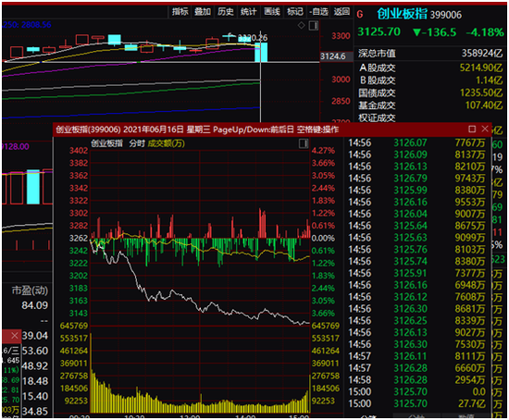This screenshot has width=509, height=420.
Task: Click the cyan volume bar in left volume pane
Action: tap(33, 187)
